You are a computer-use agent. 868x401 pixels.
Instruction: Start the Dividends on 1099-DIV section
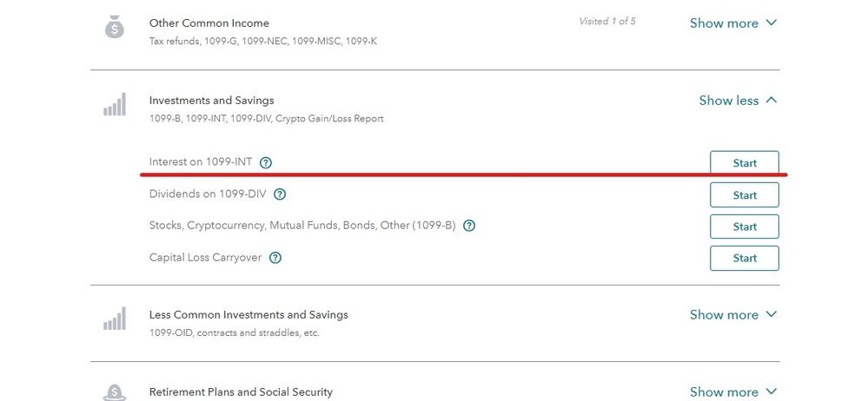[x=744, y=195]
